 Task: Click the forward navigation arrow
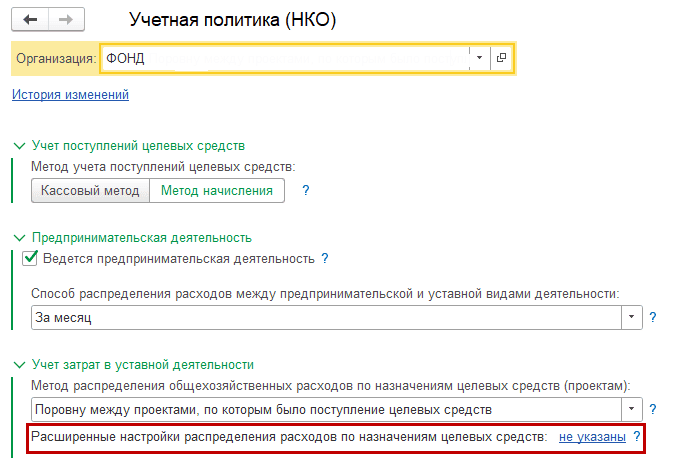point(65,19)
